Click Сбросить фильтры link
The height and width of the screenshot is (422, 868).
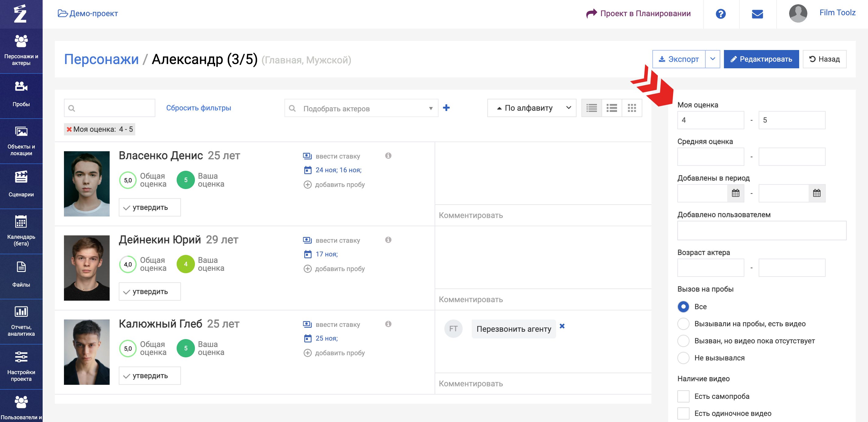tap(199, 108)
